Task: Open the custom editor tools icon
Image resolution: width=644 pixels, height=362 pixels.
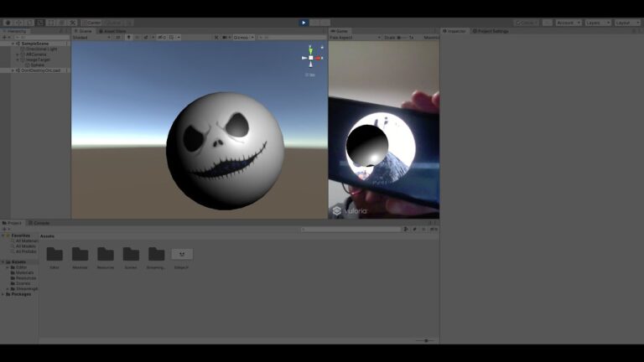Action: click(x=73, y=23)
